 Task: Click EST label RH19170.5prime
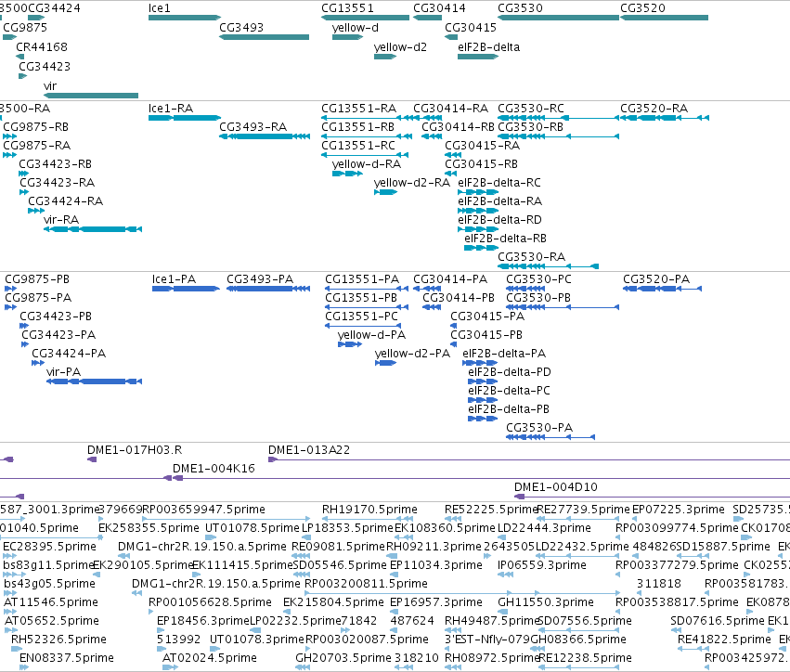[369, 510]
